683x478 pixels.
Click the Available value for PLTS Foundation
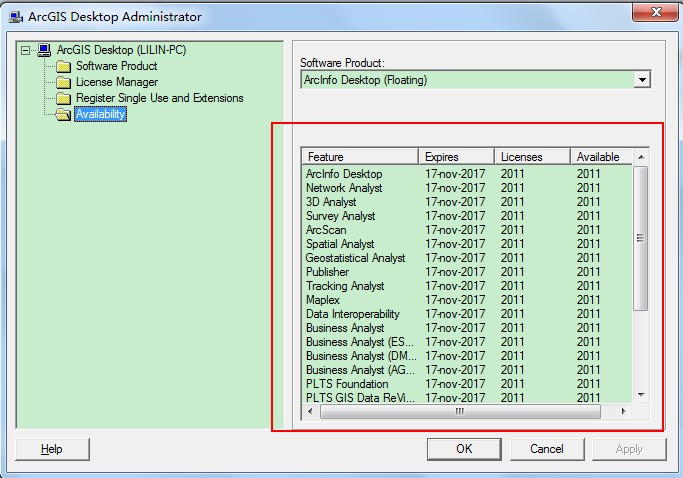point(588,384)
